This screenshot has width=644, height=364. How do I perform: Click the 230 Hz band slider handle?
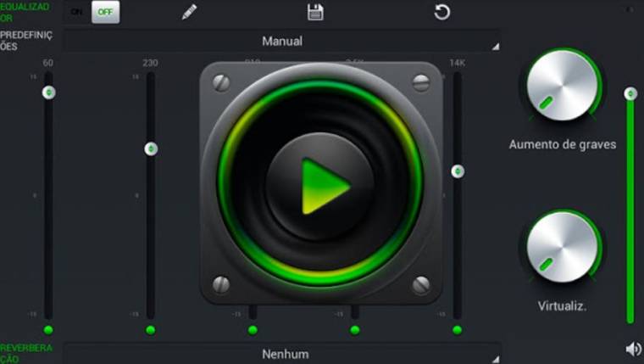(x=151, y=148)
